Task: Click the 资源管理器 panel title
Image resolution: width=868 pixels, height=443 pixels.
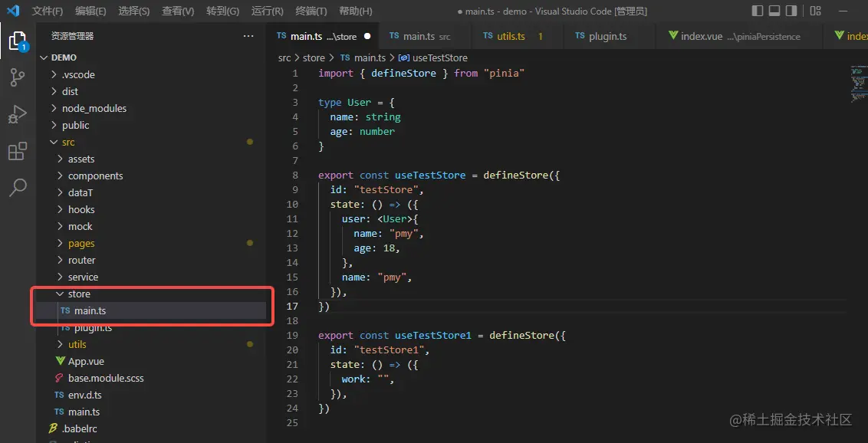Action: tap(73, 36)
